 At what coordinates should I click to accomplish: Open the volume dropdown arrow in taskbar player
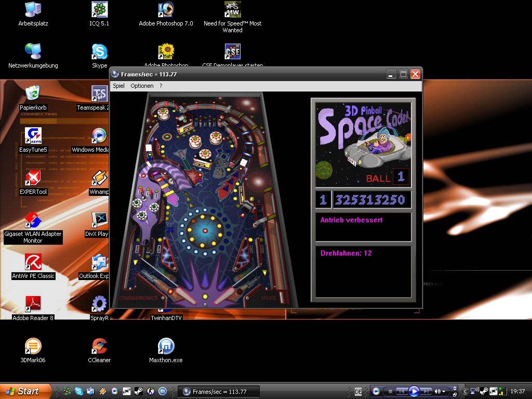pos(444,392)
